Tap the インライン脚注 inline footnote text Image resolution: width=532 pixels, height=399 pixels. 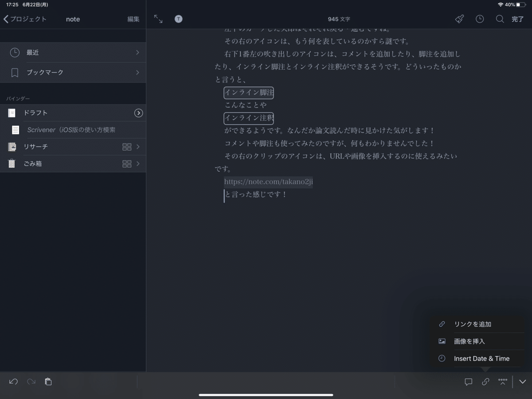249,93
